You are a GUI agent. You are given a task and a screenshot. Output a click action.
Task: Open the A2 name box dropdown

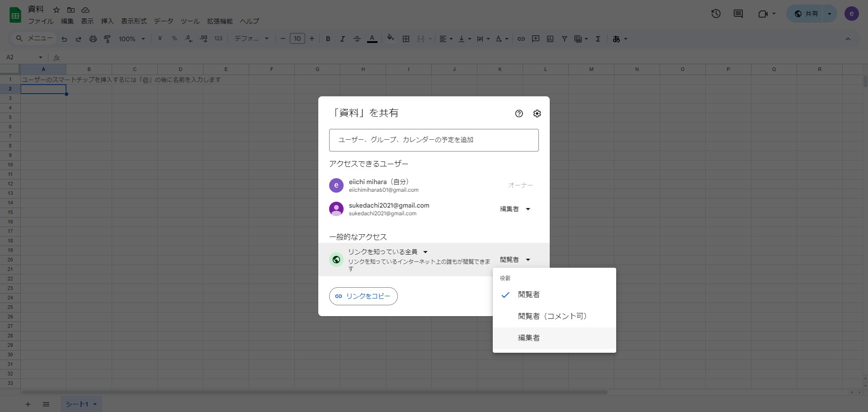tap(40, 57)
